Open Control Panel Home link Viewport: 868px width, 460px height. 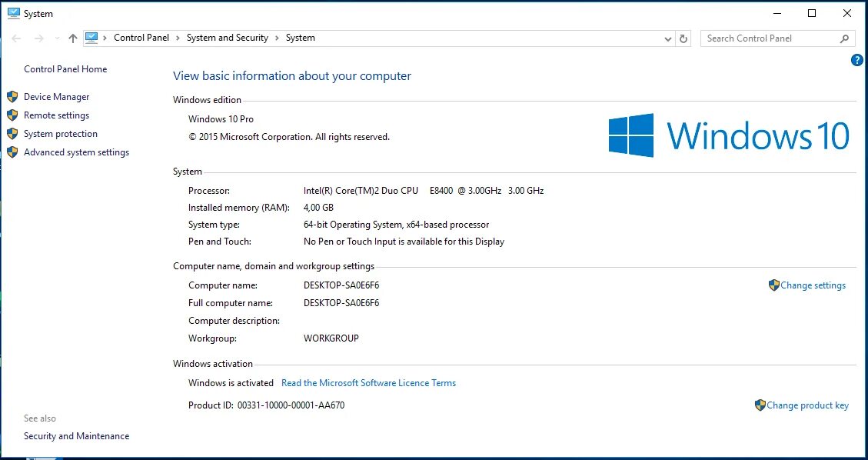pyautogui.click(x=65, y=69)
